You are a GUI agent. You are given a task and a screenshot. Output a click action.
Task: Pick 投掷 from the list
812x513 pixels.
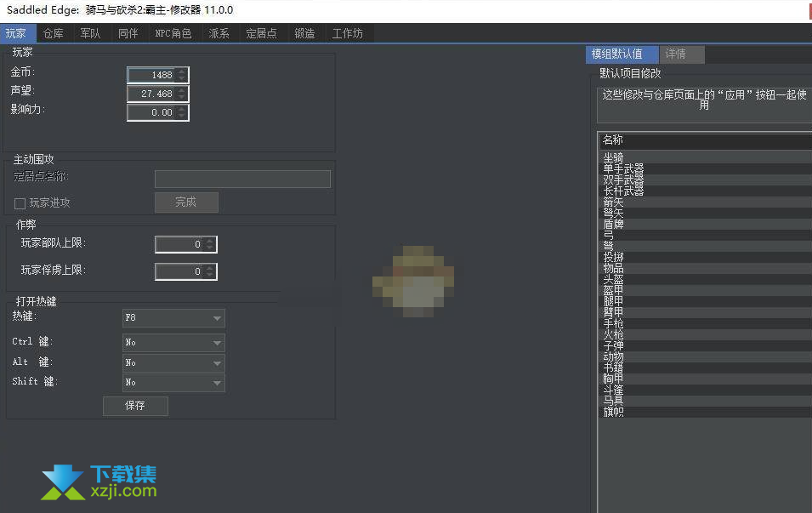[x=706, y=258]
